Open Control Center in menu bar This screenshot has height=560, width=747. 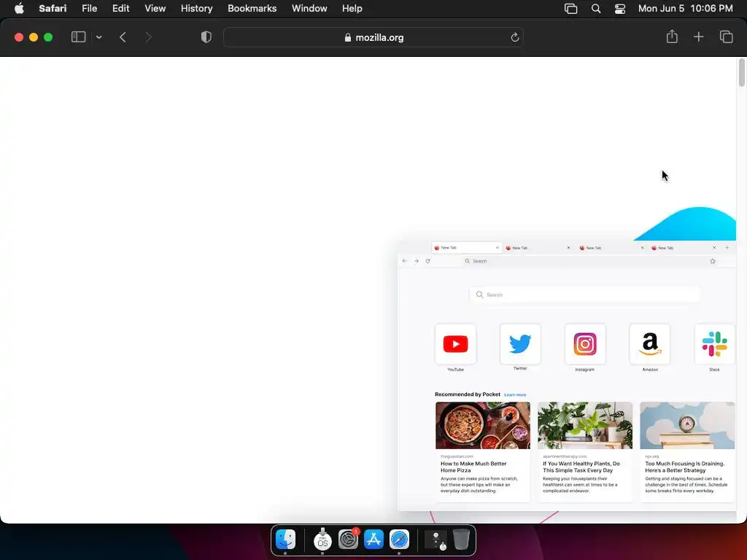620,8
